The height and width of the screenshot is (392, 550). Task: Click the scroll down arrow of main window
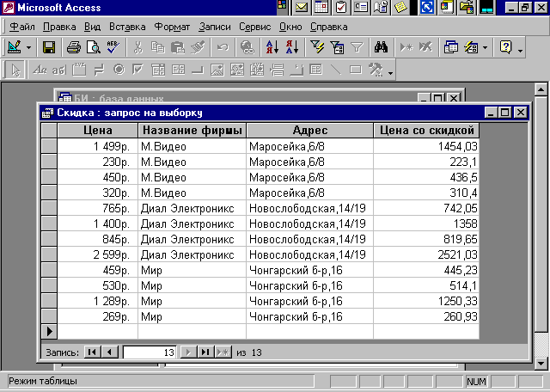coord(541,363)
